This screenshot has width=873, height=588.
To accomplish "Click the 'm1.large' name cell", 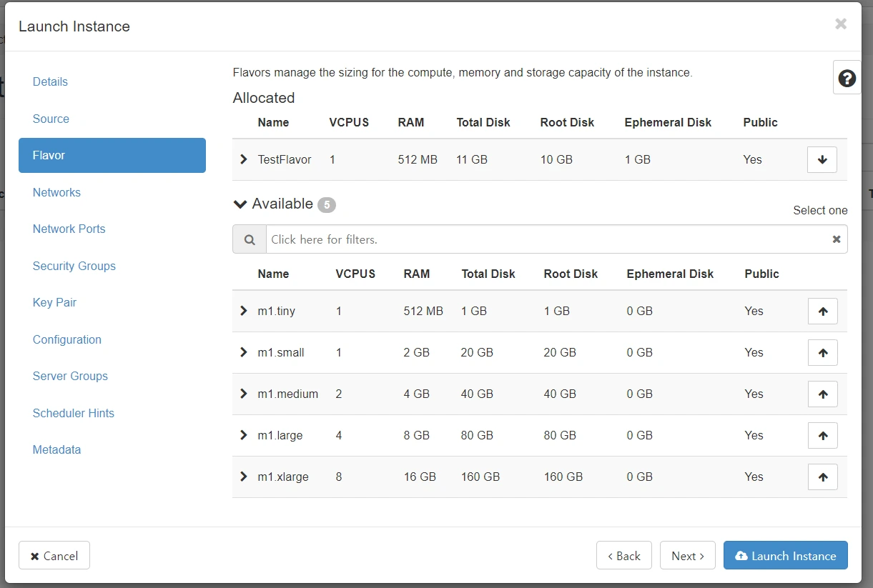I will pyautogui.click(x=280, y=435).
